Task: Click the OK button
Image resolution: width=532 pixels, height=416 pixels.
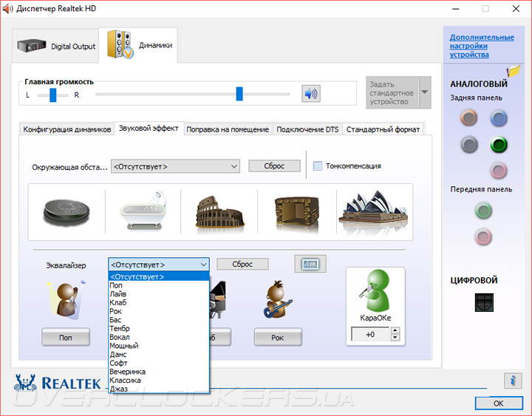Action: click(x=499, y=403)
